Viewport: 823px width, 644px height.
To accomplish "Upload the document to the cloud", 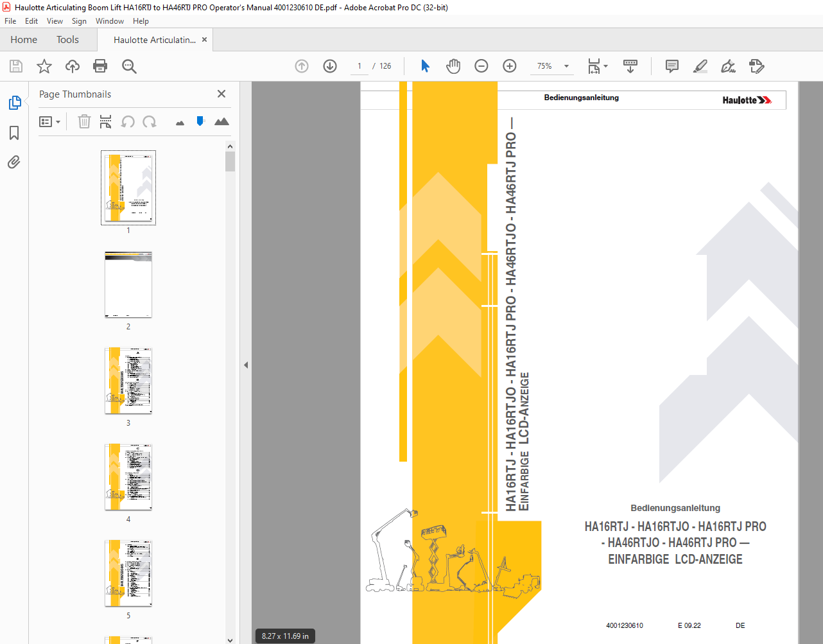I will tap(73, 66).
